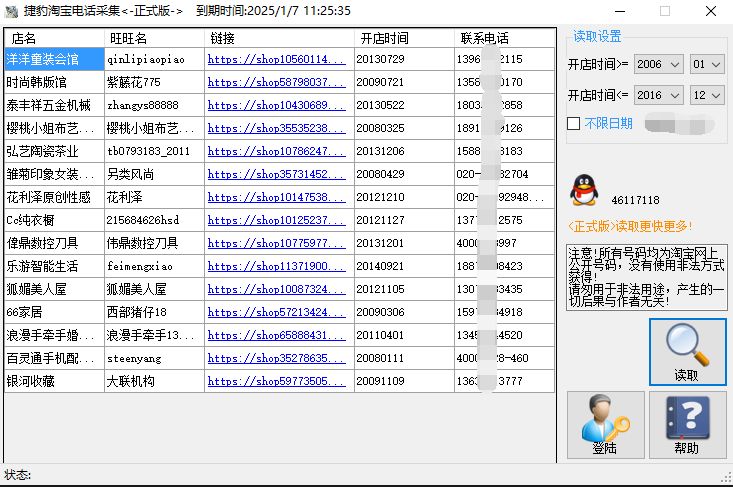Viewport: 733px width, 487px height.
Task: Click the 登陆 user key icon
Action: pyautogui.click(x=605, y=423)
